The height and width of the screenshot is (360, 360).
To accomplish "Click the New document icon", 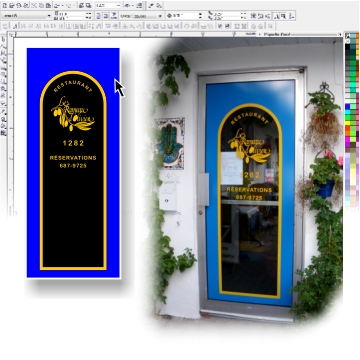I will click(5, 6).
